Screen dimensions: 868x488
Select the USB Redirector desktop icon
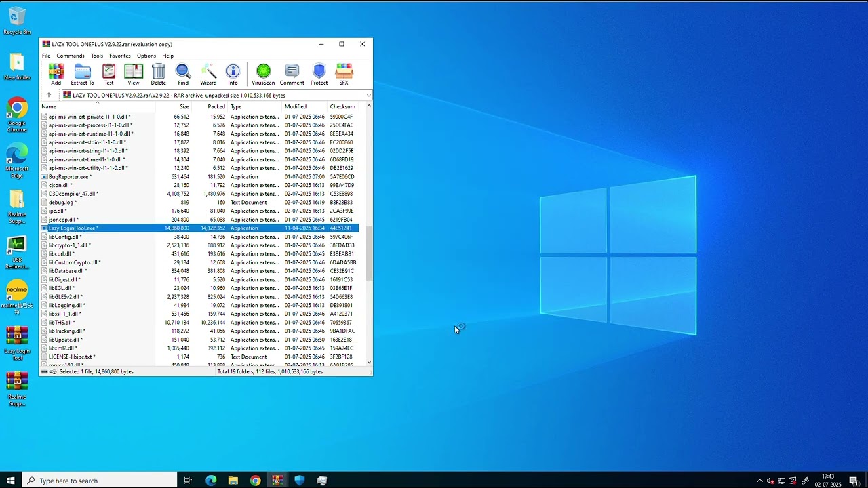pyautogui.click(x=17, y=253)
